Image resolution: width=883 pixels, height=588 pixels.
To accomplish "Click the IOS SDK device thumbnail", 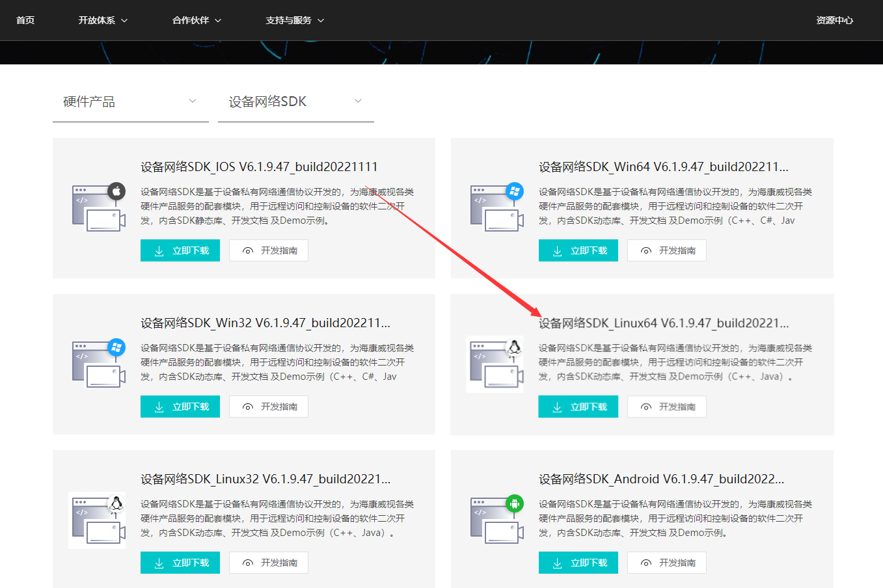I will 98,208.
